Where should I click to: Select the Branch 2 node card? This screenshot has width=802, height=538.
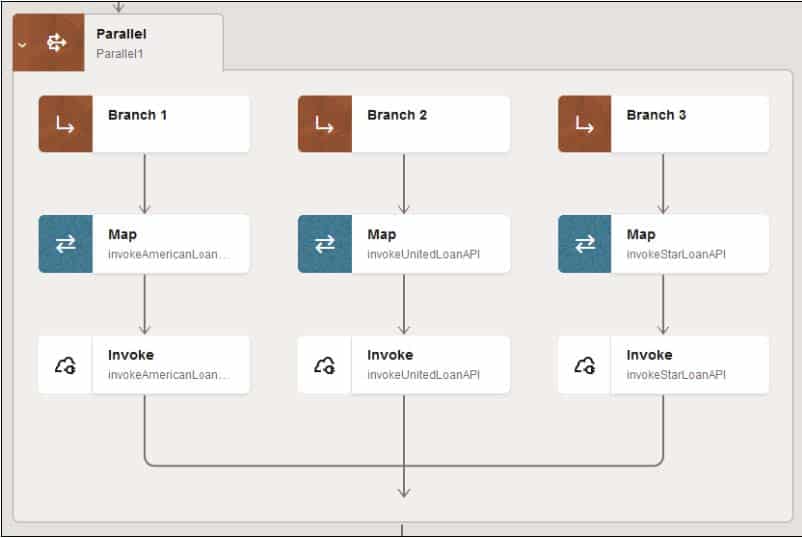coord(404,124)
